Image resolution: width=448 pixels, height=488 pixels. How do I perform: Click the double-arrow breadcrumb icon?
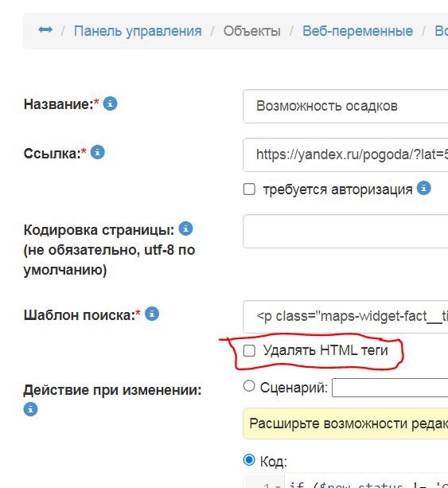45,30
